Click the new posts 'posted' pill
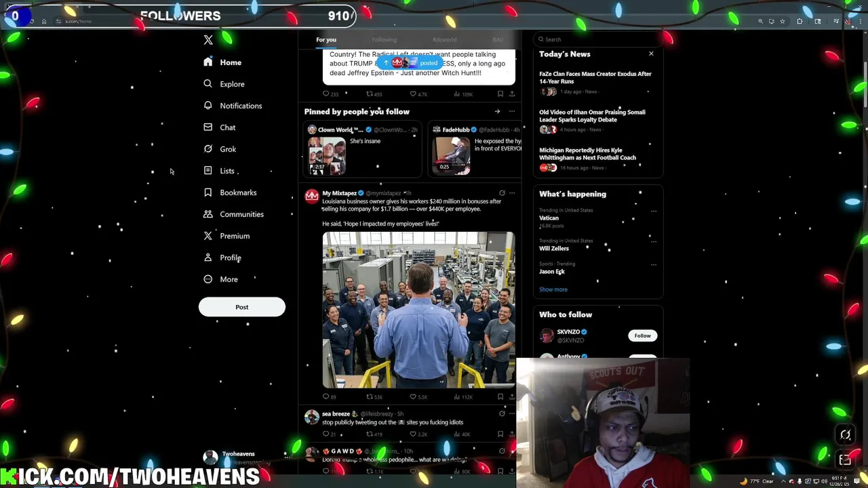Image resolution: width=868 pixels, height=488 pixels. pyautogui.click(x=412, y=63)
